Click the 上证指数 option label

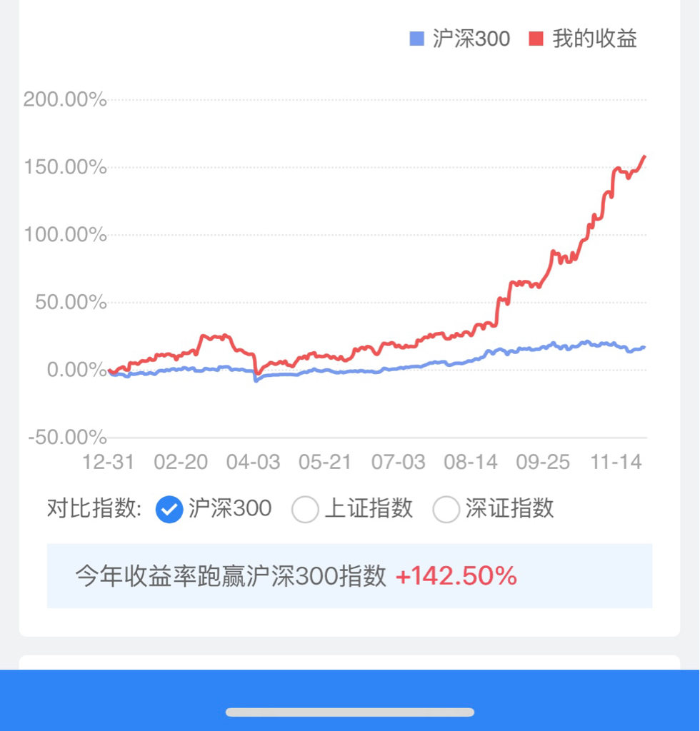pos(369,508)
